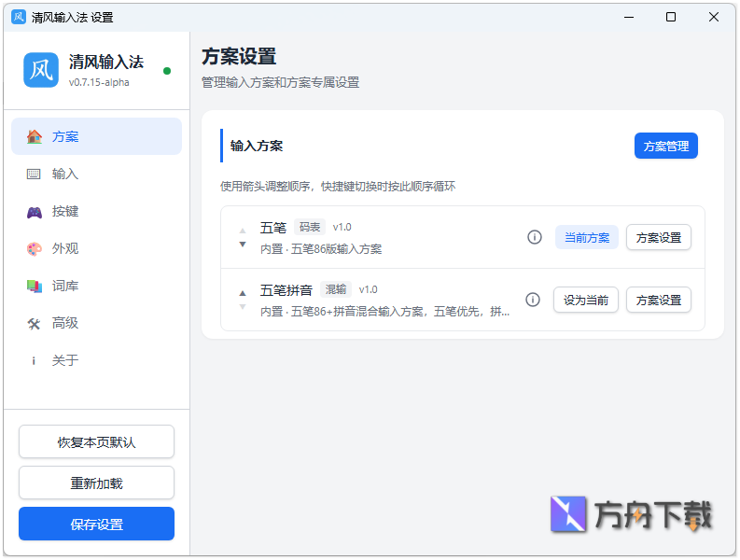This screenshot has width=740, height=560.
Task: Click the house icon next to 方案
Action: click(x=34, y=136)
